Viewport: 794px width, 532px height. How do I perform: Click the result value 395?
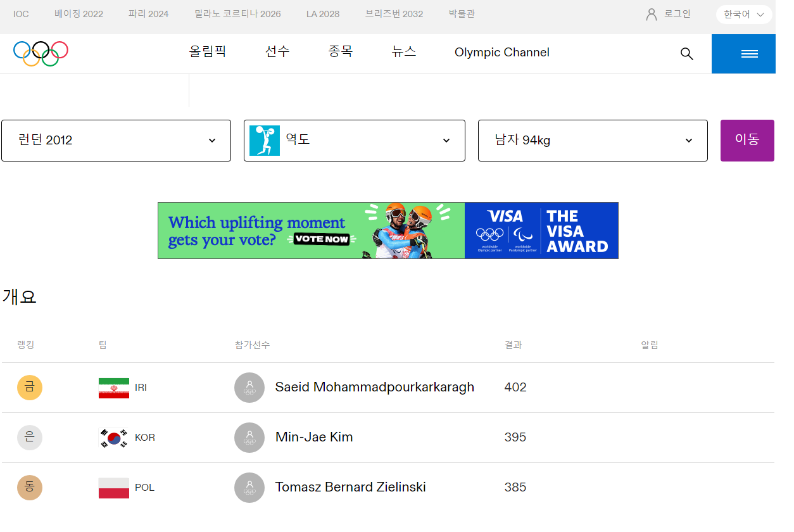tap(515, 437)
